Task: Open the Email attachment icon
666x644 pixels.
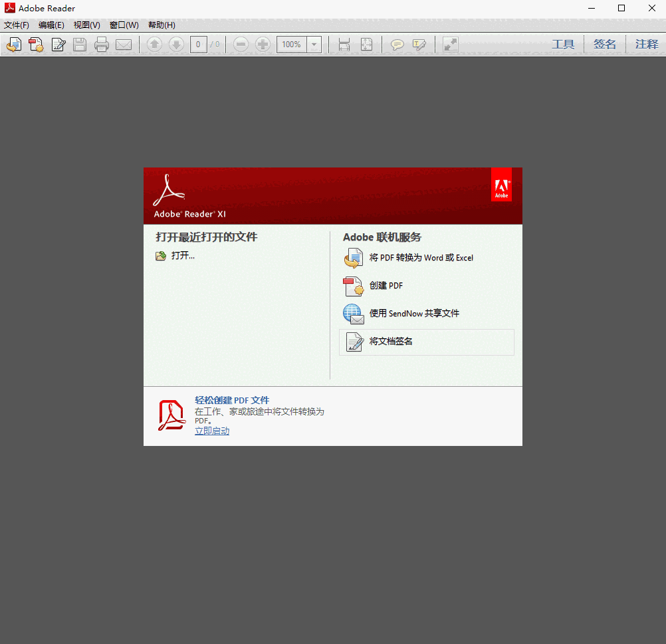Action: pos(124,45)
